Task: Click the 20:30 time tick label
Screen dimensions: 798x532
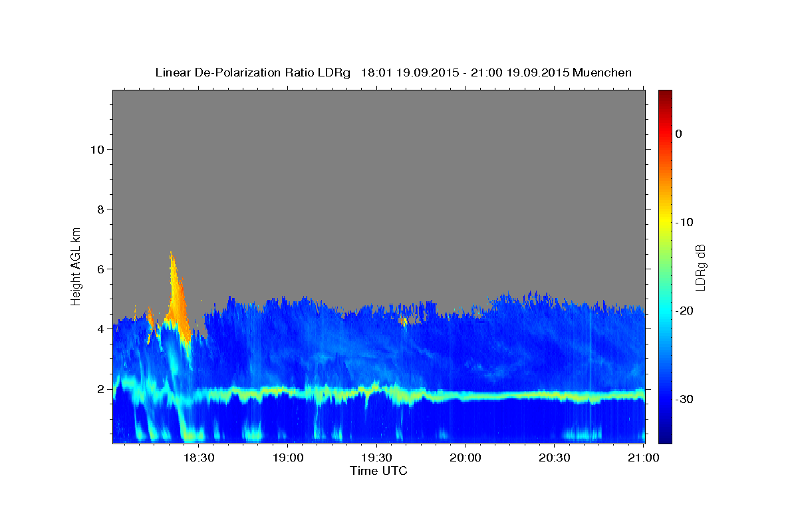Action: (x=554, y=458)
